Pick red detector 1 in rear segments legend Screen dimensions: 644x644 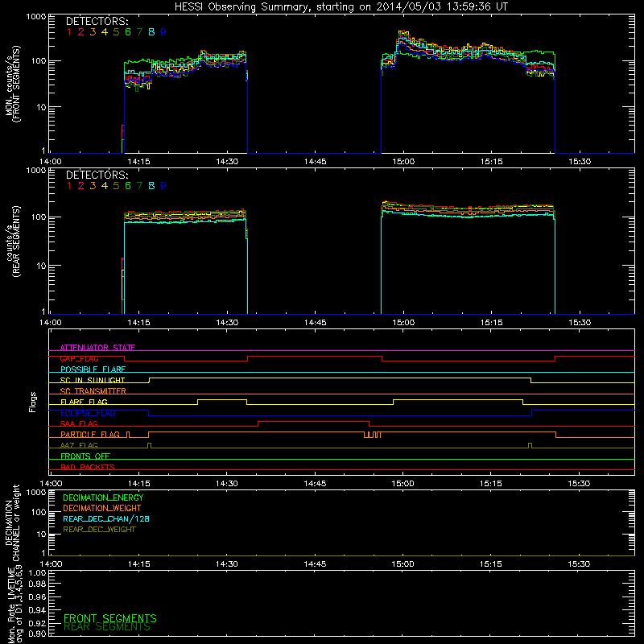[x=69, y=186]
